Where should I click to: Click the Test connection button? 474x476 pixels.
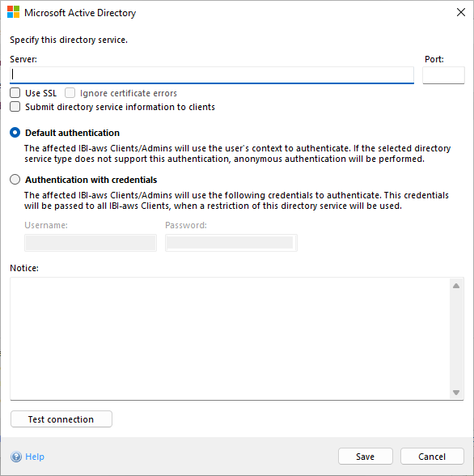61,419
